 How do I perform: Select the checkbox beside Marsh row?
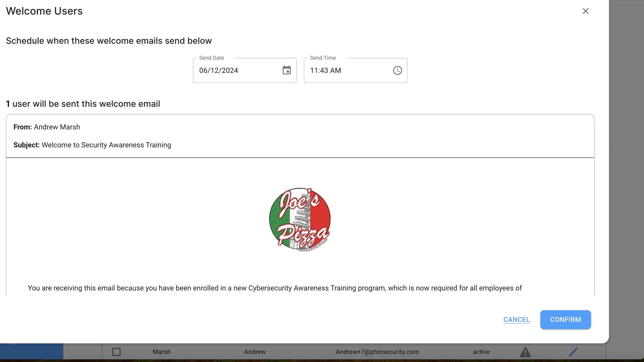(x=116, y=352)
